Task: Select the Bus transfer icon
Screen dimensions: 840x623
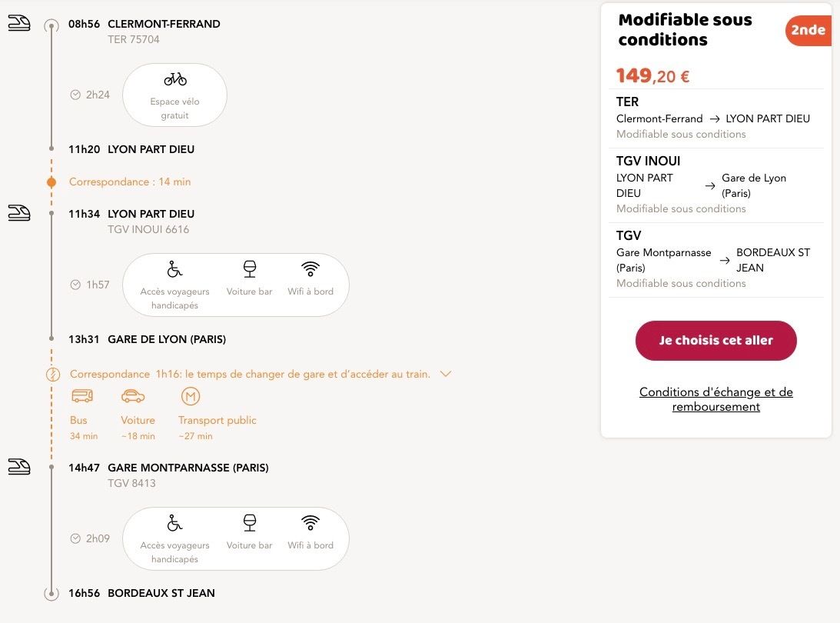Action: click(82, 396)
